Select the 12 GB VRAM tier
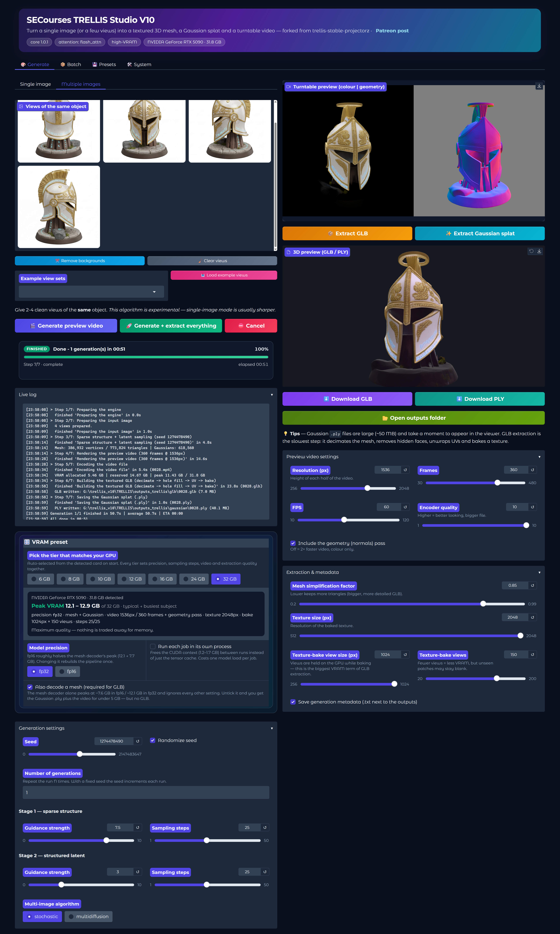This screenshot has height=934, width=560. [x=131, y=579]
